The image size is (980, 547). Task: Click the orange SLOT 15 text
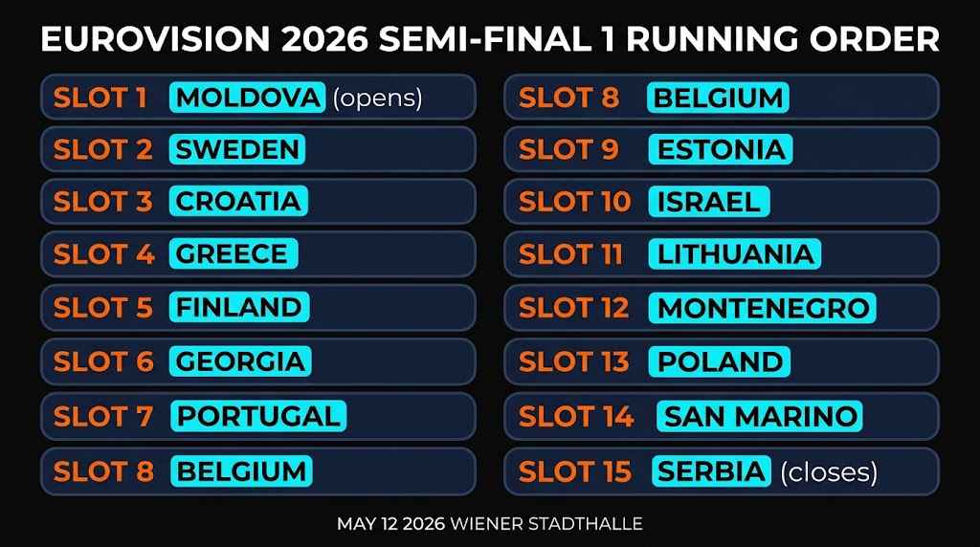(575, 471)
